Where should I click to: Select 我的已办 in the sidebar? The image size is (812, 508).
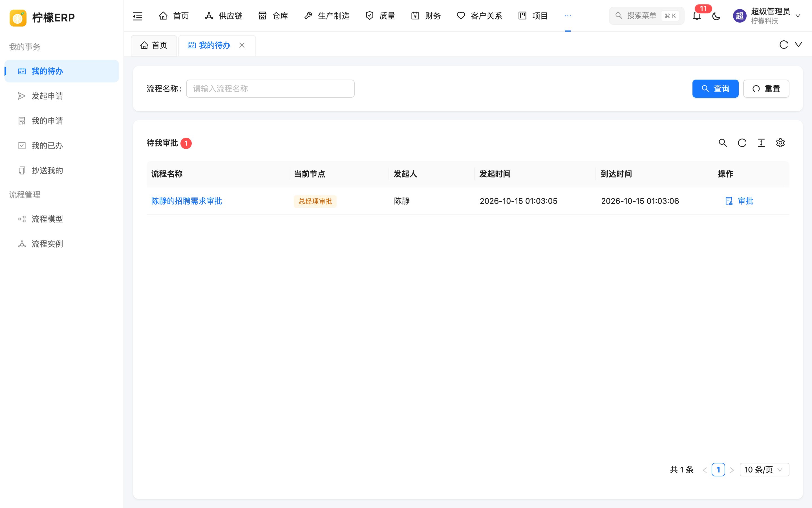point(62,146)
